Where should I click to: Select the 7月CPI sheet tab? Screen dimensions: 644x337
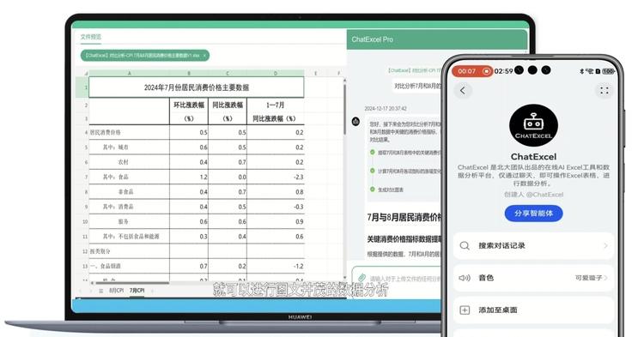pos(137,290)
